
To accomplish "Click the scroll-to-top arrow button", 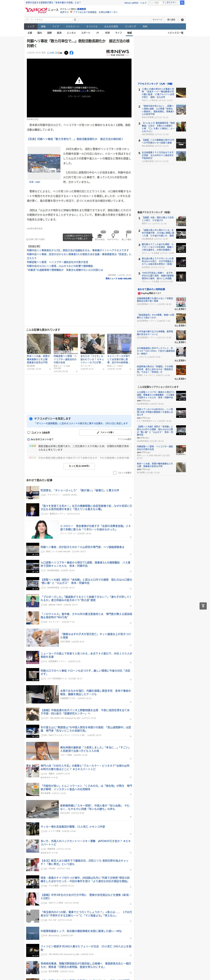I will [203, 606].
